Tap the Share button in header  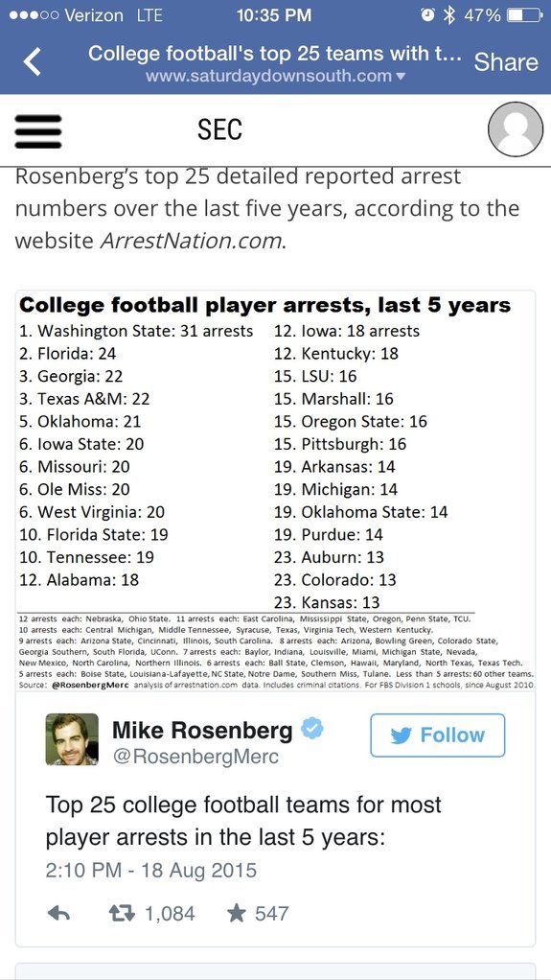pos(506,62)
